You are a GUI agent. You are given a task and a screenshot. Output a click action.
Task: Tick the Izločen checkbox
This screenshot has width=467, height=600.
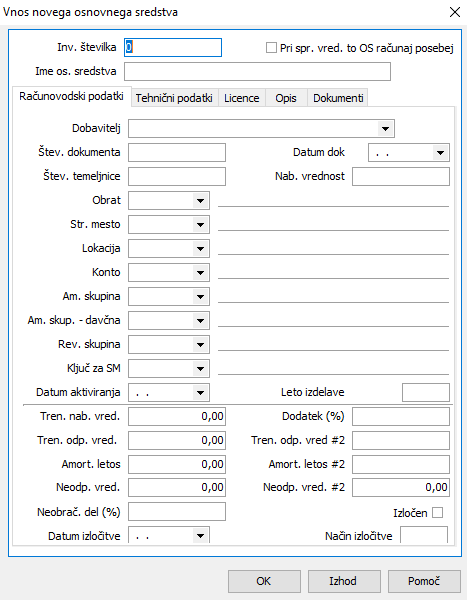coord(438,512)
